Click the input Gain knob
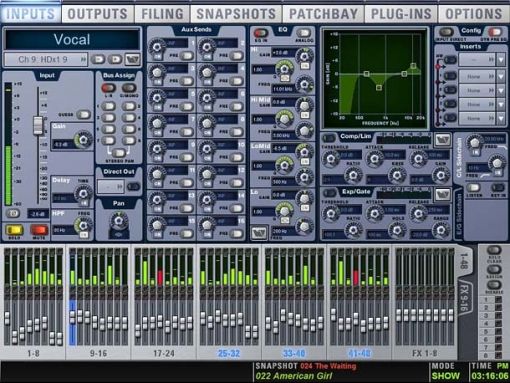Image resolution: width=510 pixels, height=383 pixels. click(x=83, y=140)
